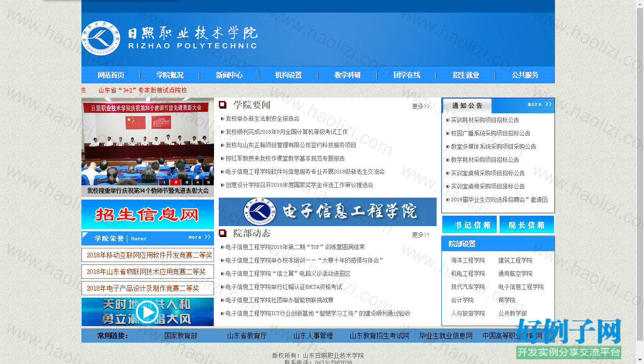The height and width of the screenshot is (364, 644).
Task: Open the 电子信息工程学院 banner image
Action: (328, 212)
